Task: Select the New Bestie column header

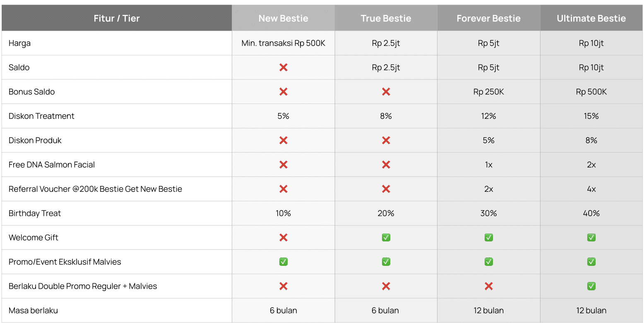Action: [284, 18]
